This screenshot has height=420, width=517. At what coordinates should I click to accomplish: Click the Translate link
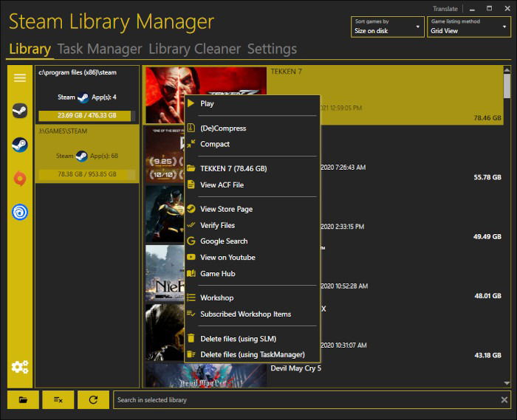(x=445, y=9)
